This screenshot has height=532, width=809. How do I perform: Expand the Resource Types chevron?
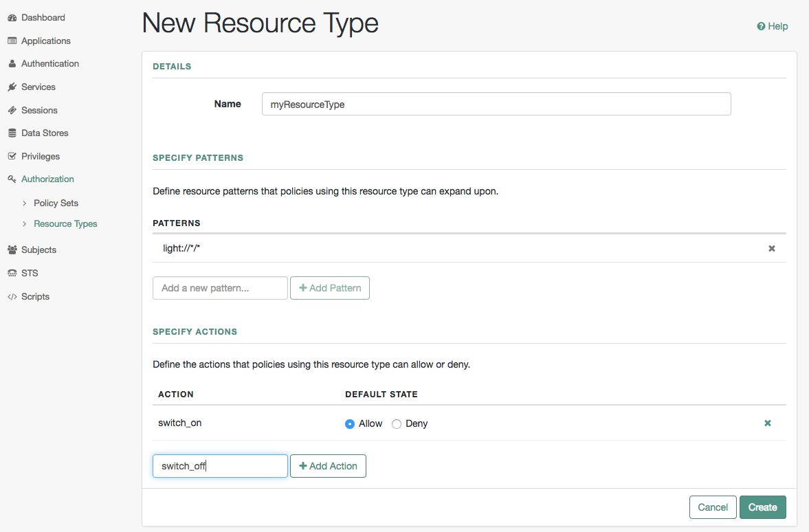(x=24, y=224)
